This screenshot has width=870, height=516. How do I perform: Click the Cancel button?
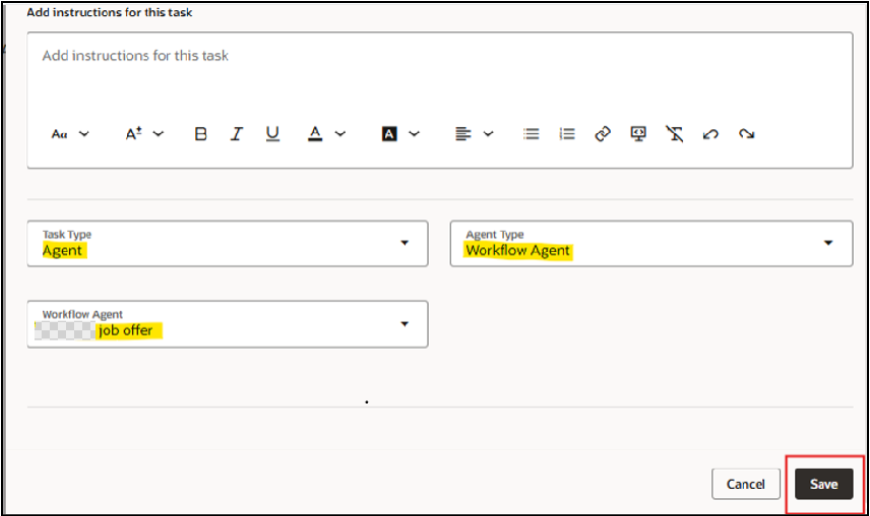(746, 484)
